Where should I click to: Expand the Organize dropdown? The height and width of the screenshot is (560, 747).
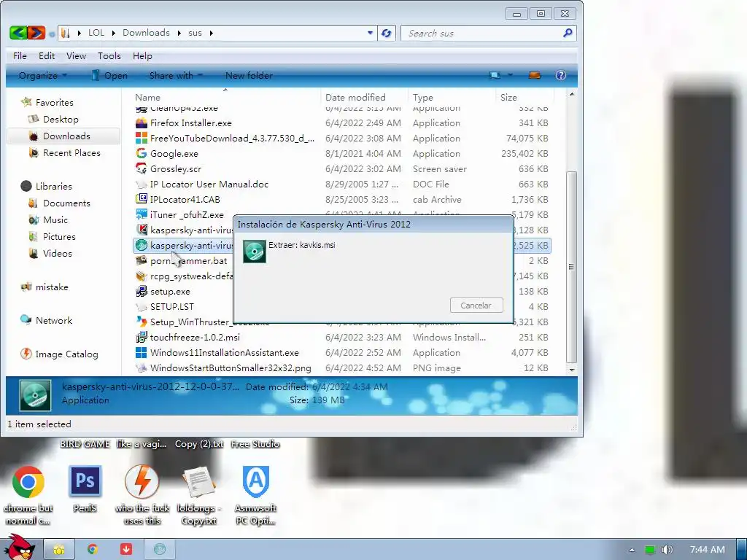coord(42,75)
